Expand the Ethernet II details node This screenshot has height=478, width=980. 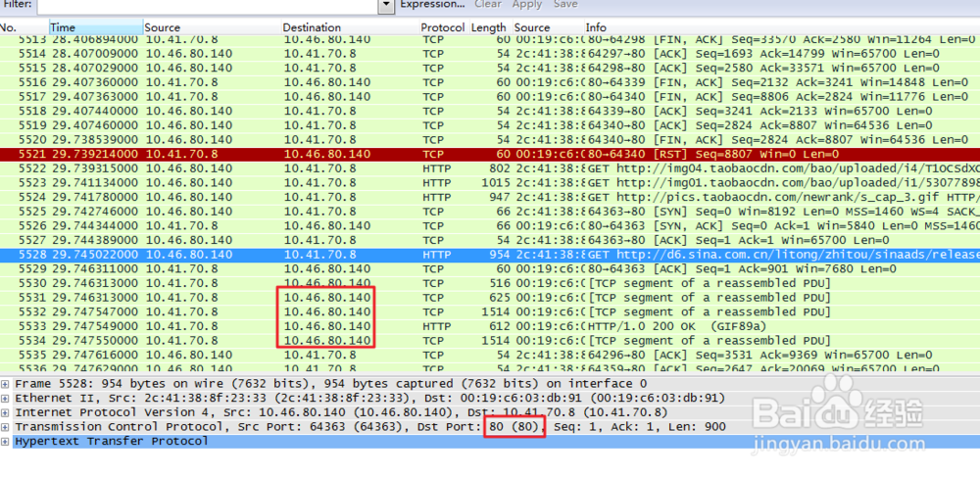[6, 398]
